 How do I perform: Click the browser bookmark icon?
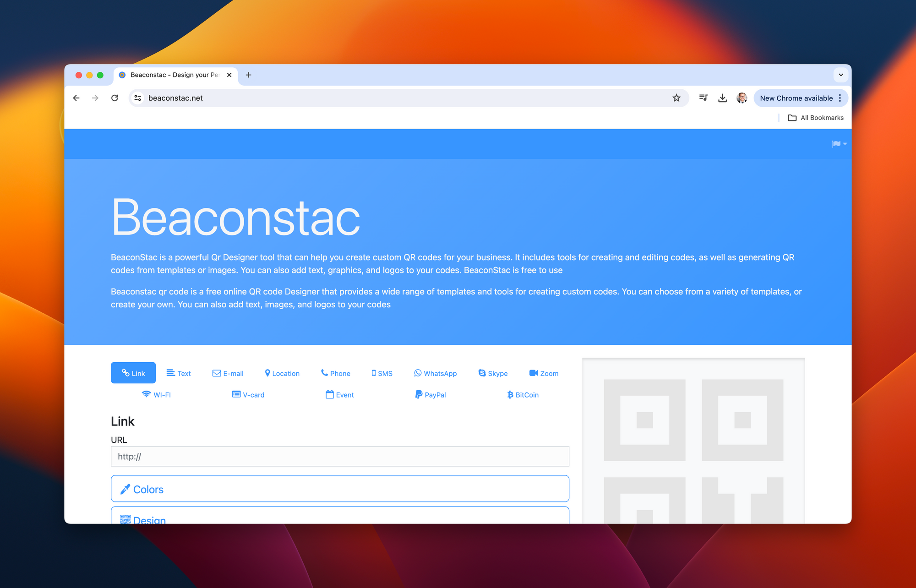[676, 98]
